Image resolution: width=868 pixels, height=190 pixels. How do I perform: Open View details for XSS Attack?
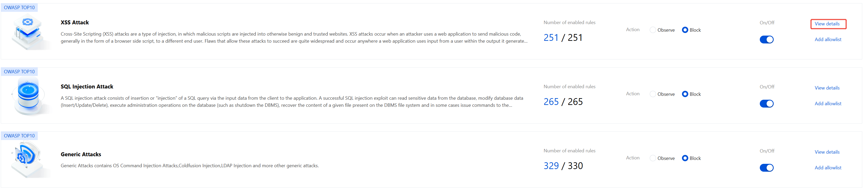[x=827, y=24]
